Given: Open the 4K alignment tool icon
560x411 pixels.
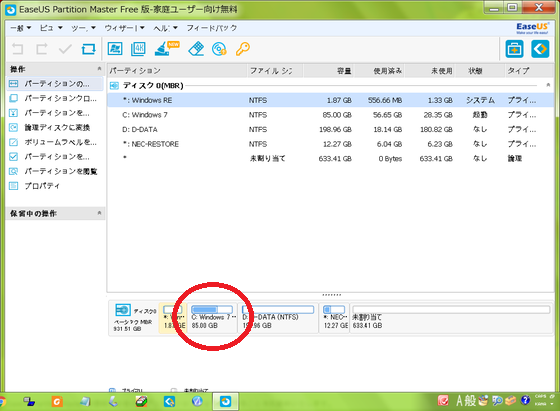Looking at the screenshot, I should coord(138,49).
